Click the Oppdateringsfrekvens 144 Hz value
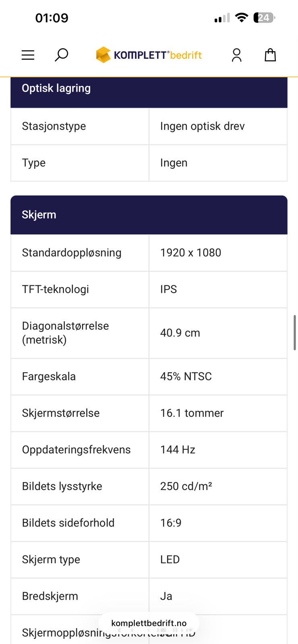 178,450
